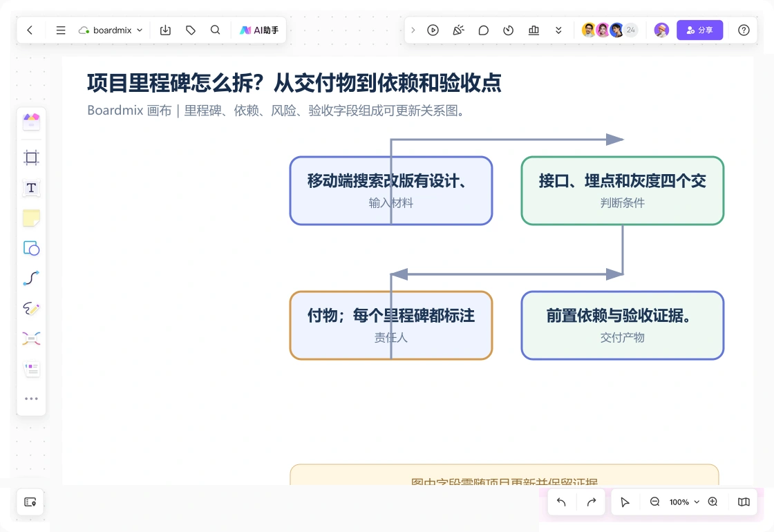
Task: Redo the last action
Action: (x=592, y=502)
